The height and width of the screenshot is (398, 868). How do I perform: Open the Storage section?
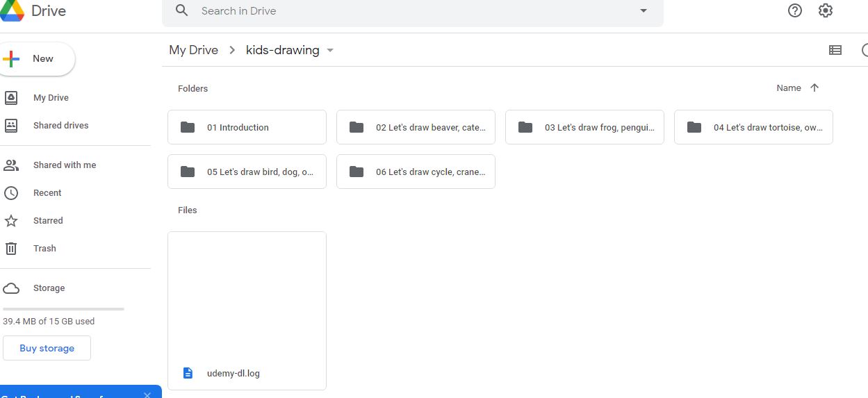click(x=49, y=288)
